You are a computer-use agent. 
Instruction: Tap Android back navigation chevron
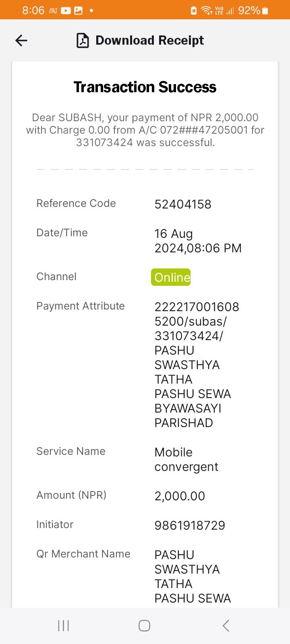point(226,625)
